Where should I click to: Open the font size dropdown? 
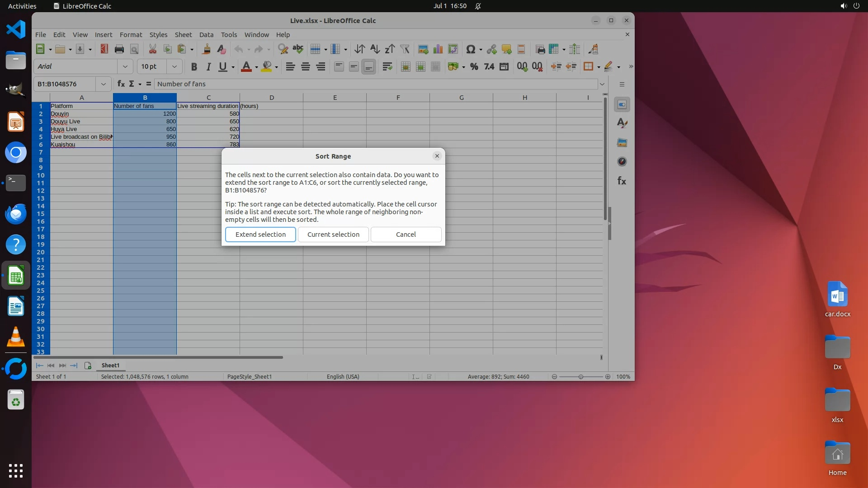(x=174, y=67)
